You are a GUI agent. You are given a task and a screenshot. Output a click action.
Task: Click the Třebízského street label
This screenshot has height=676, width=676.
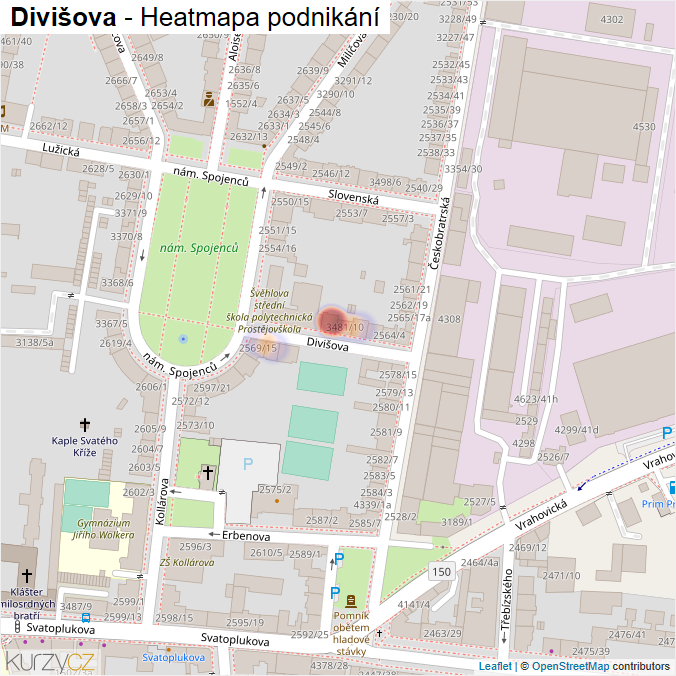point(508,600)
